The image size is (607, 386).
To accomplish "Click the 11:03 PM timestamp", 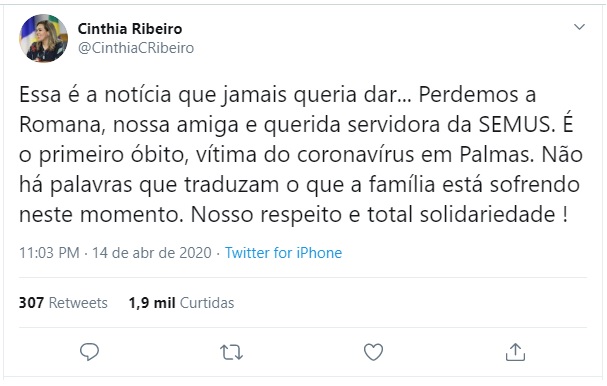I will [x=49, y=253].
